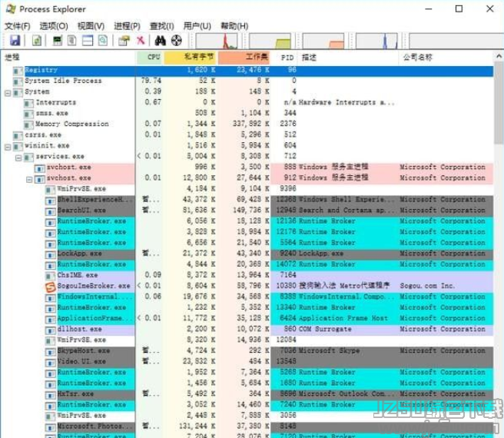Select the WindowsInternal process row
504x438 pixels.
270,297
